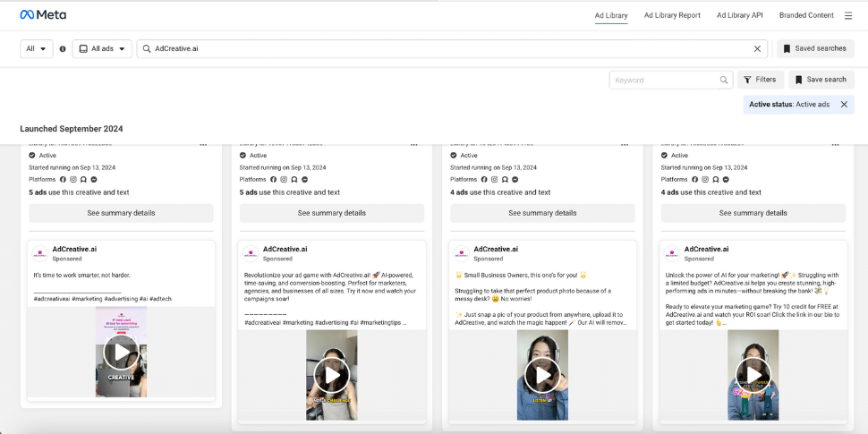Screen dimensions: 868x434
Task: Click AdCreative.ai avatar on first ad preview
Action: click(40, 253)
